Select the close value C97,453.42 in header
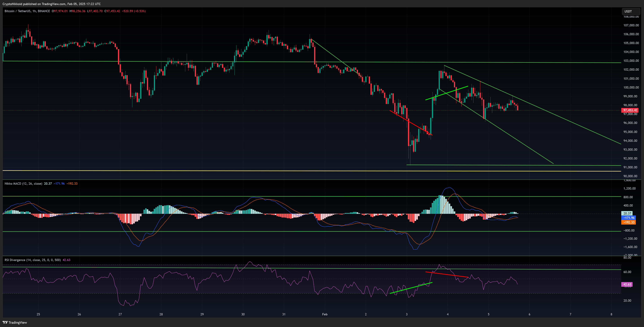The width and height of the screenshot is (644, 327). click(112, 11)
